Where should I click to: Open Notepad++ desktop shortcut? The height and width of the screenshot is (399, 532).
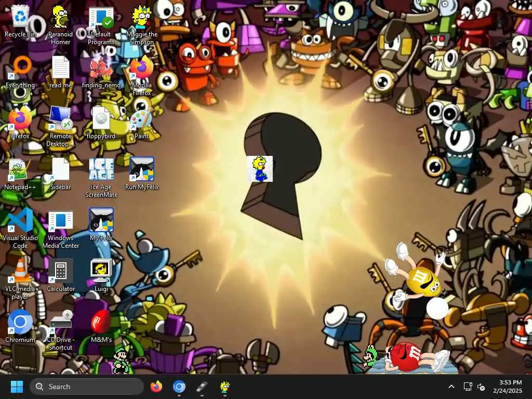20,174
